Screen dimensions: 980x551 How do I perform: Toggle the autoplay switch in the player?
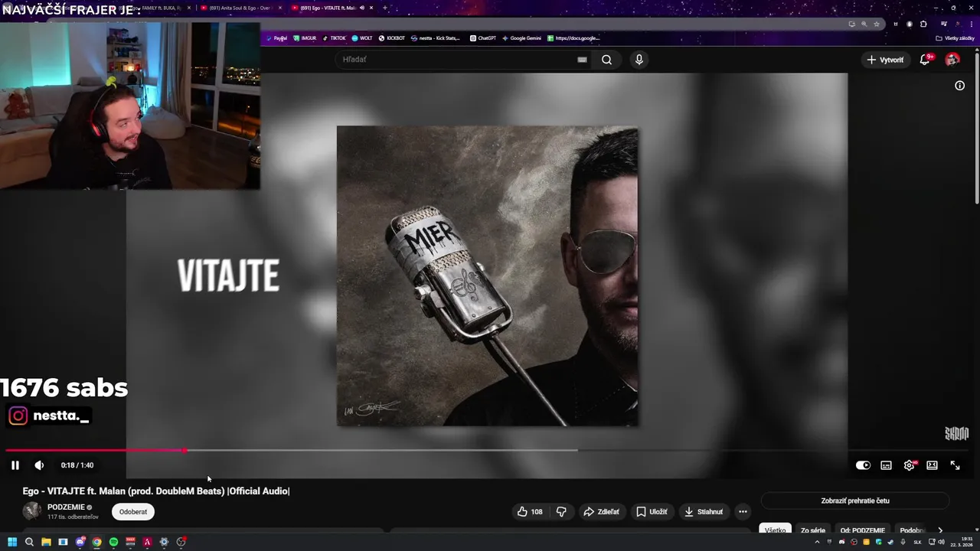tap(863, 465)
